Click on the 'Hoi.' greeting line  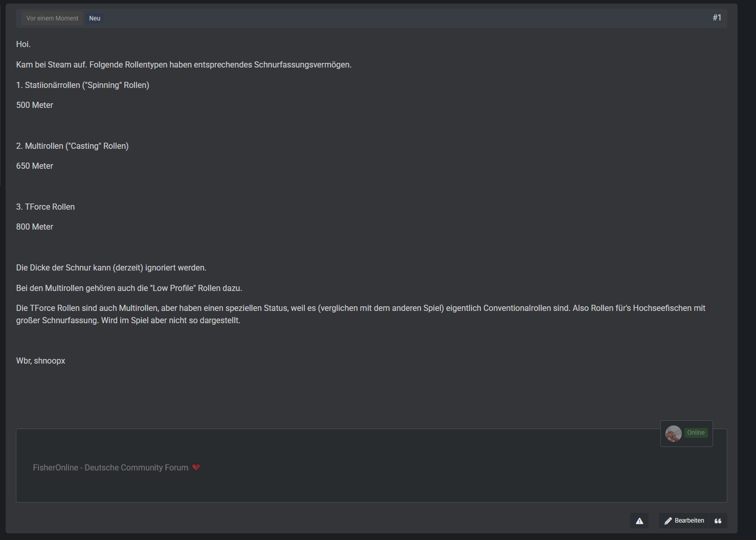[24, 44]
